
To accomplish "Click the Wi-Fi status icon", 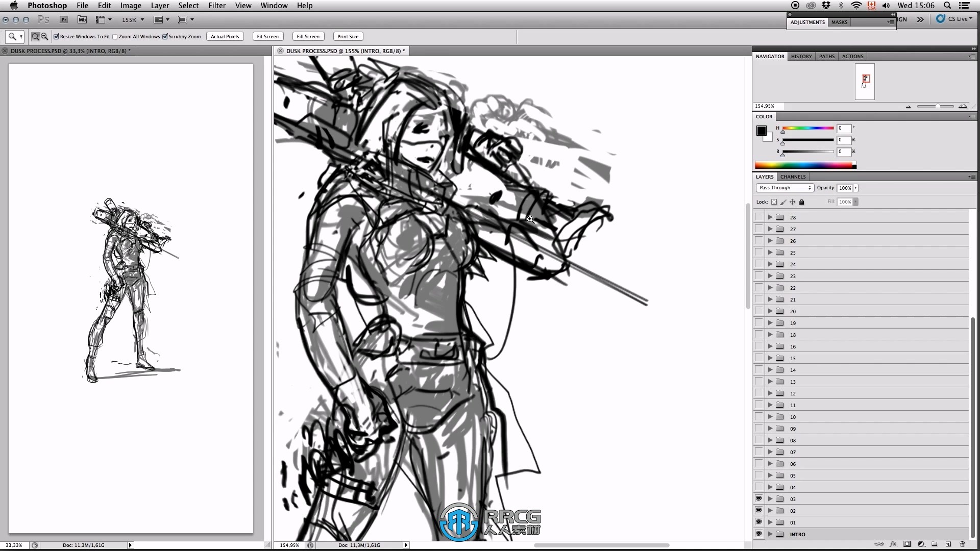I will pos(856,6).
